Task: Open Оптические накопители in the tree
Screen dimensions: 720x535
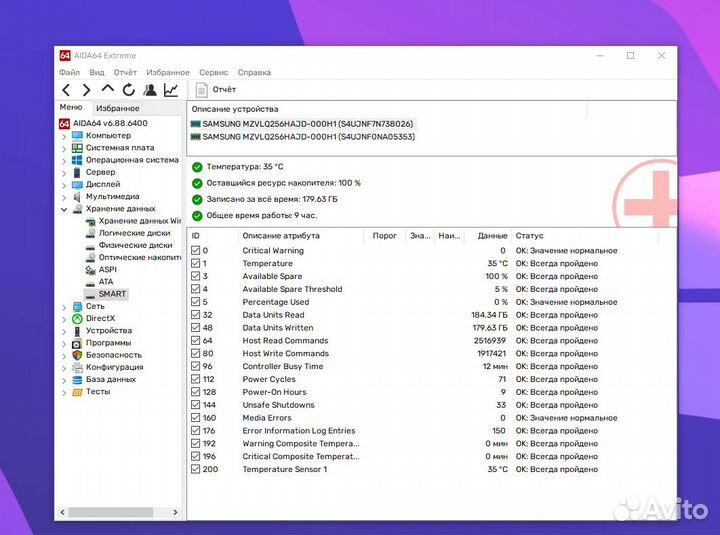Action: (x=133, y=257)
